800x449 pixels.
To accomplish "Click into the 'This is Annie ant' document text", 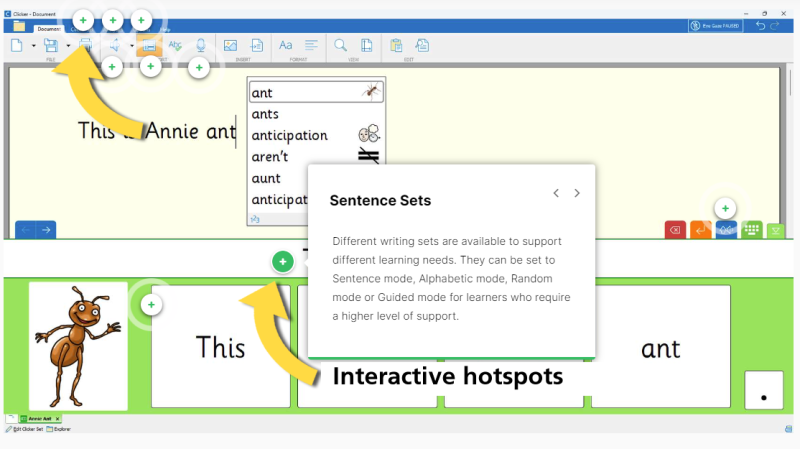I will tap(156, 131).
